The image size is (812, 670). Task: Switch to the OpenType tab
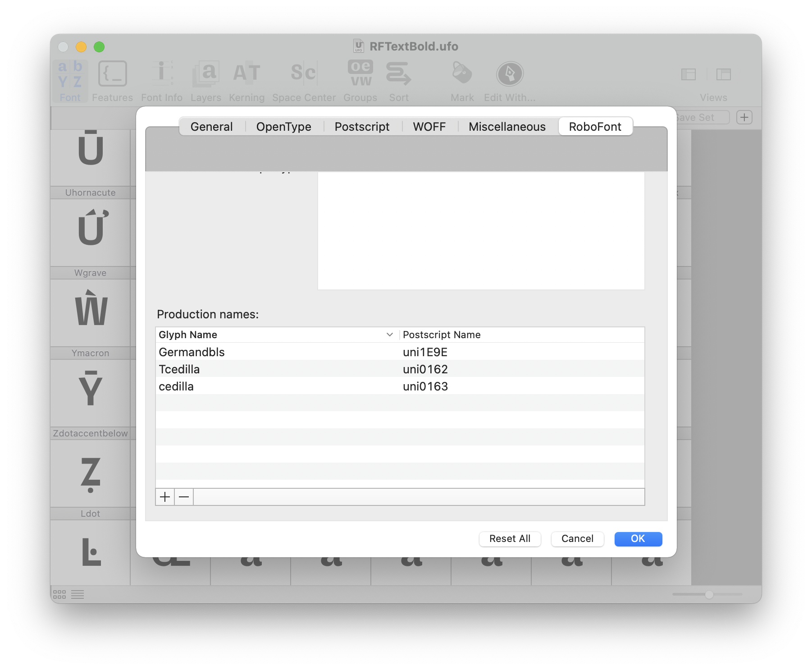(284, 127)
